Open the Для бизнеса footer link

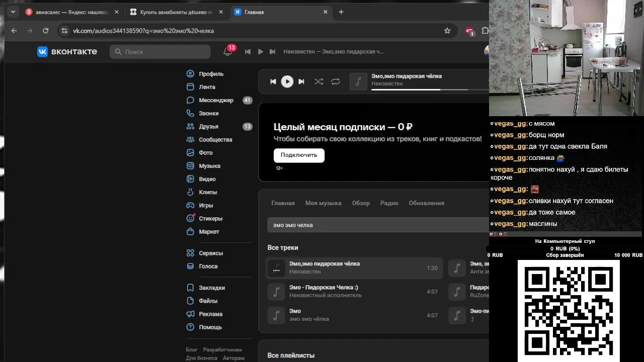(201, 358)
